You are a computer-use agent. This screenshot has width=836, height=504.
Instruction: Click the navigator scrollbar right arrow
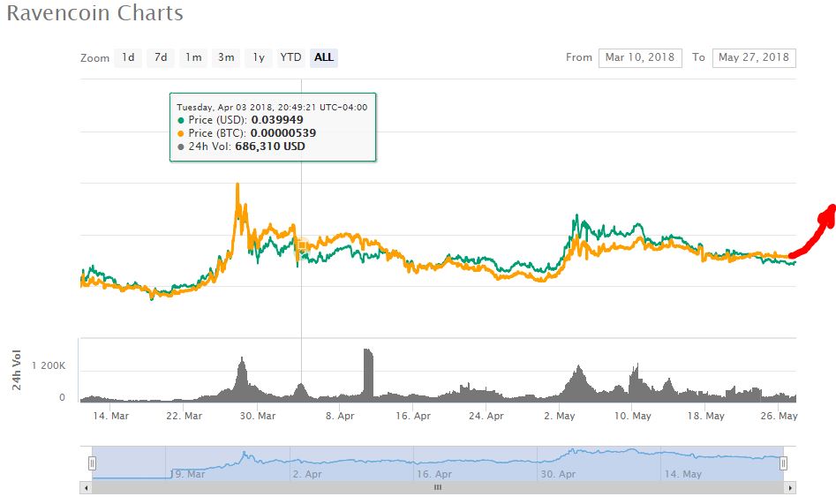pos(789,487)
